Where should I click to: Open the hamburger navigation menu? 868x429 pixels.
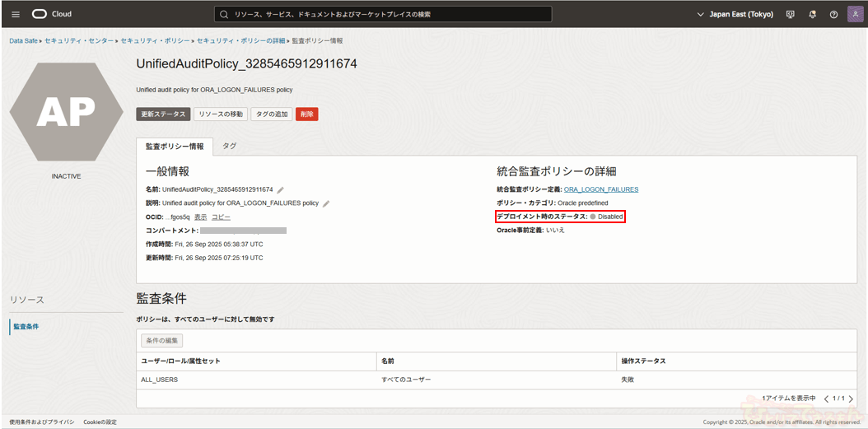[15, 14]
